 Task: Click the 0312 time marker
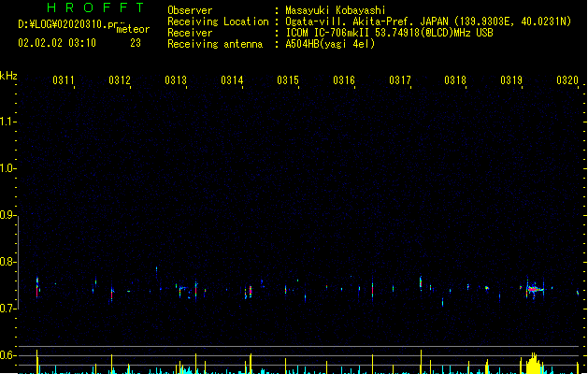tap(120, 80)
